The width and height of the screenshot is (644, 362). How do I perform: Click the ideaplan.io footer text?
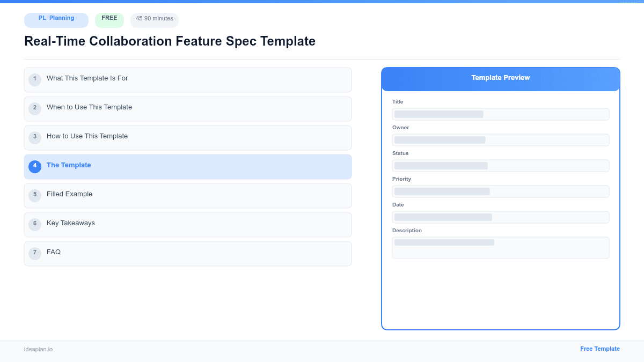38,350
